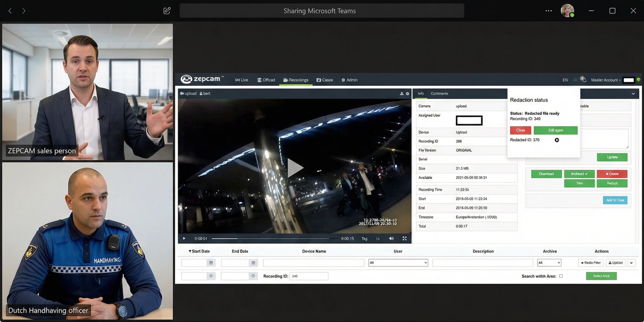Click the red Close button in Redaction status
The width and height of the screenshot is (644, 322).
click(520, 130)
